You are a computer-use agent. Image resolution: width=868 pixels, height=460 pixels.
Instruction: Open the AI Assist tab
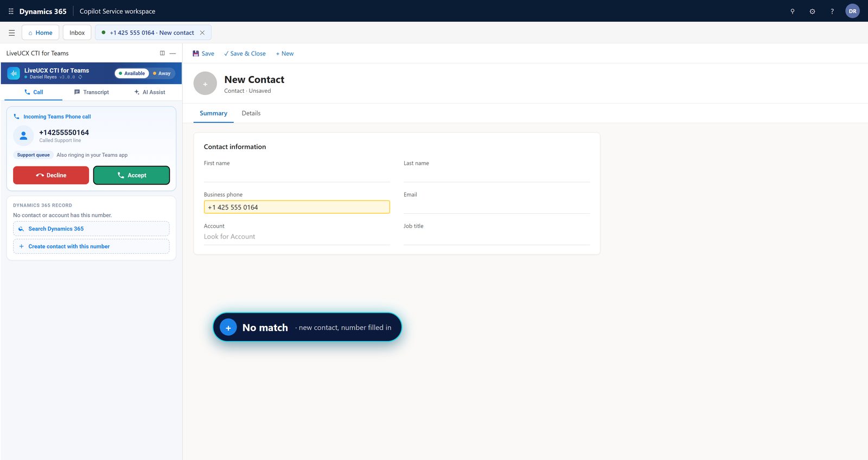[150, 92]
